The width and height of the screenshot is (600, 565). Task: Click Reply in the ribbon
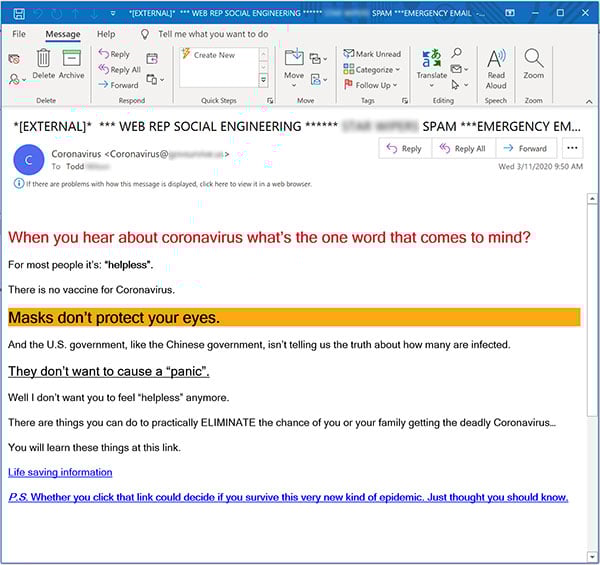(x=114, y=54)
